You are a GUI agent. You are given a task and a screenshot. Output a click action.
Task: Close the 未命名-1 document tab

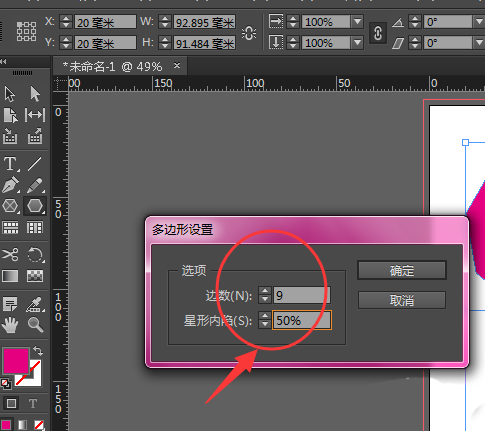pyautogui.click(x=177, y=65)
